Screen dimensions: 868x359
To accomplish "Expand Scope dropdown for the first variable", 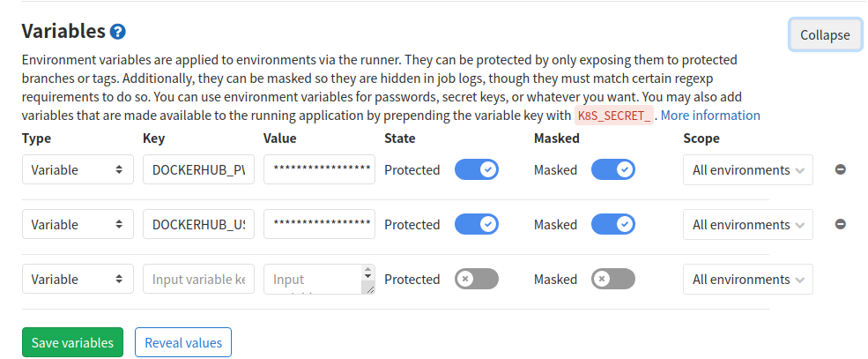I will [747, 169].
